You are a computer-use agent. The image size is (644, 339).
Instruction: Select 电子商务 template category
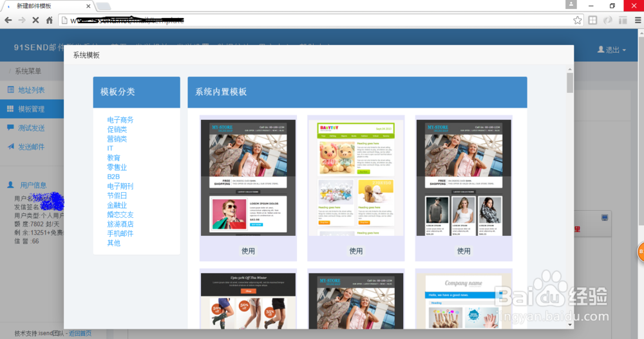pos(120,120)
